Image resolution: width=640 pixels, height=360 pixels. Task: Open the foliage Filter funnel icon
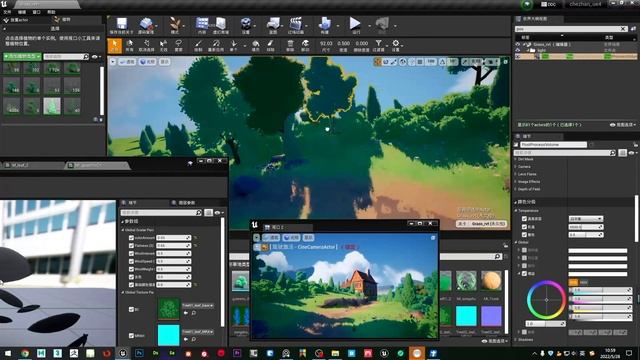378,45
